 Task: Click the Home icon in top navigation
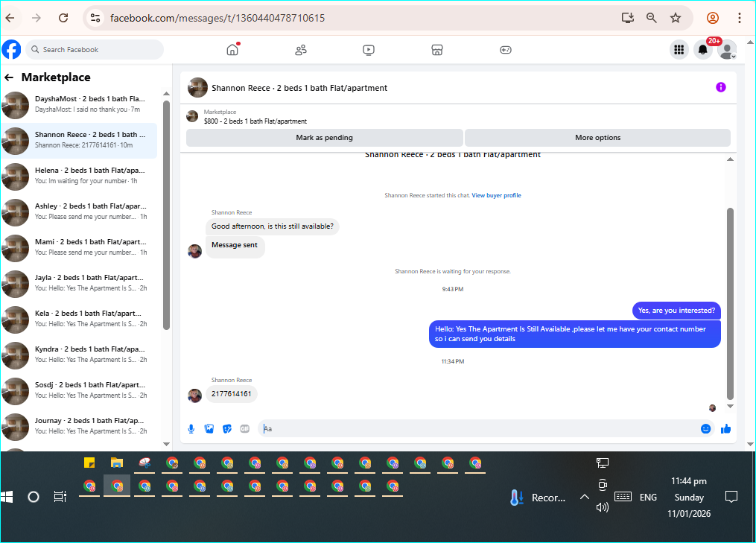[x=232, y=50]
